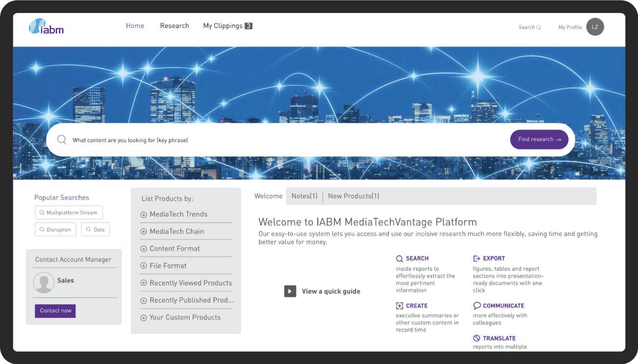Click the Contact now button
The image size is (638, 364).
pos(55,311)
